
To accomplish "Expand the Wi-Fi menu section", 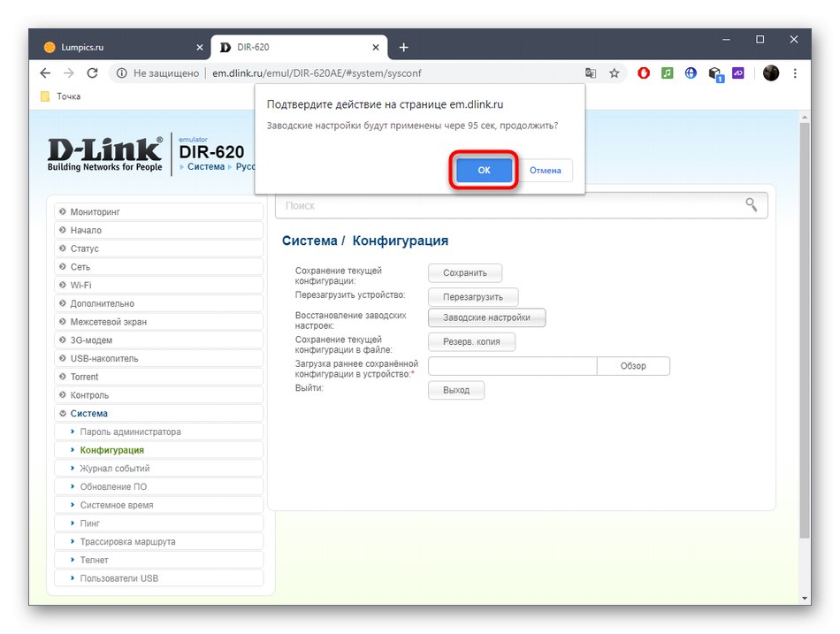I will click(x=158, y=285).
